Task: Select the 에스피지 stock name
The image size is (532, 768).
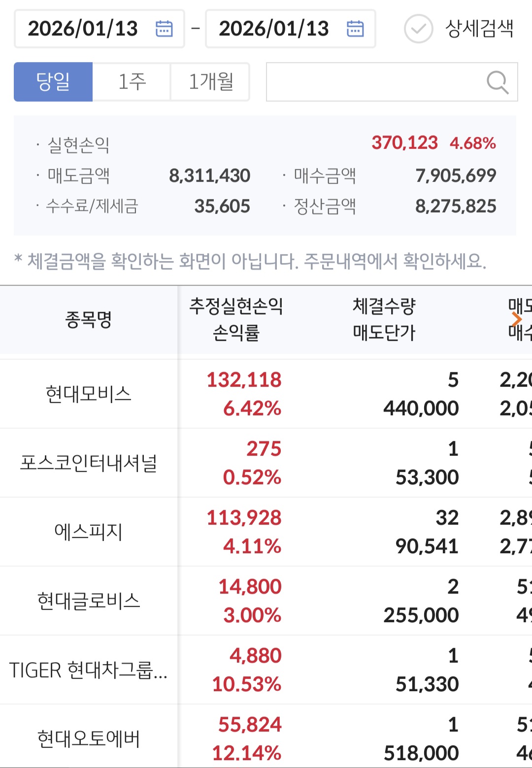Action: click(89, 532)
